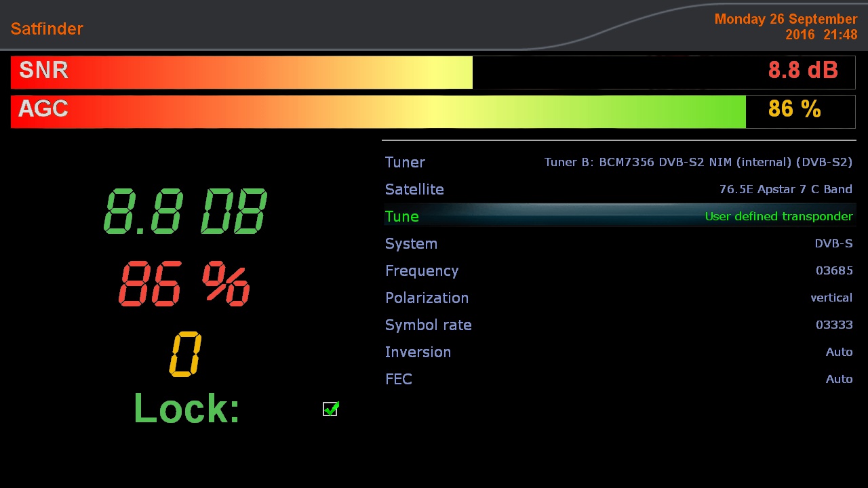Click the Symbol rate field showing 03333
This screenshot has width=868, height=488.
coord(834,325)
